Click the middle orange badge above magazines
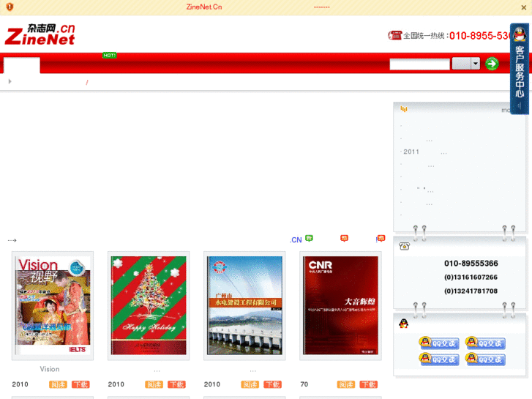The height and width of the screenshot is (399, 532). click(344, 238)
